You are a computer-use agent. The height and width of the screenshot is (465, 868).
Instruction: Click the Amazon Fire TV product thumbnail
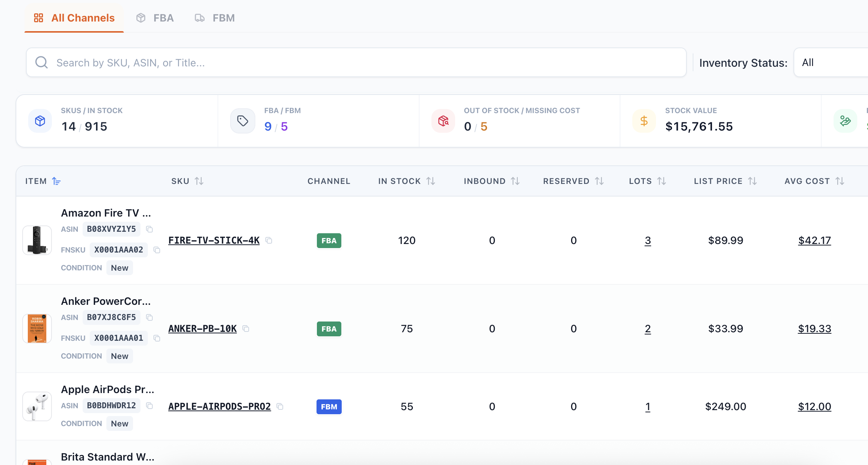click(x=37, y=240)
